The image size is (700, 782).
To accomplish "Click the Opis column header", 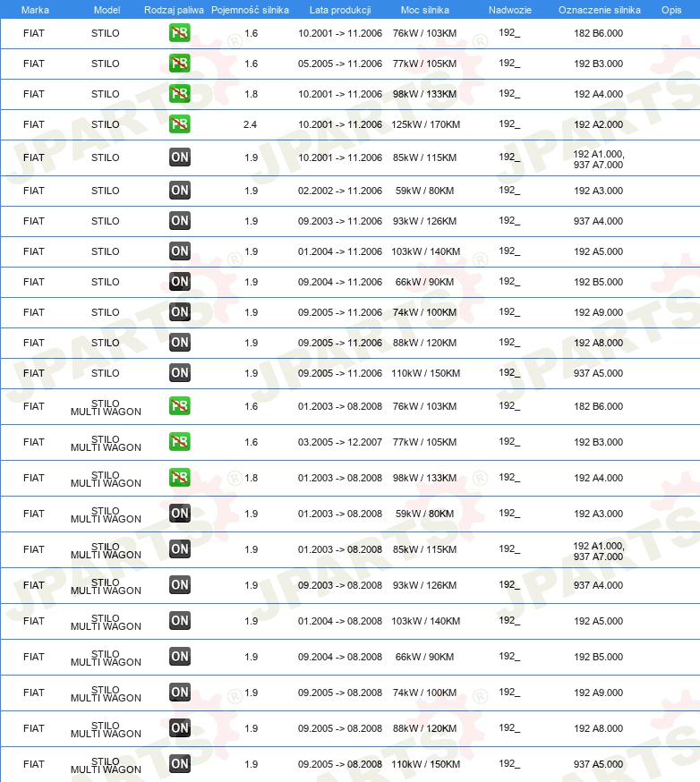I will click(671, 10).
